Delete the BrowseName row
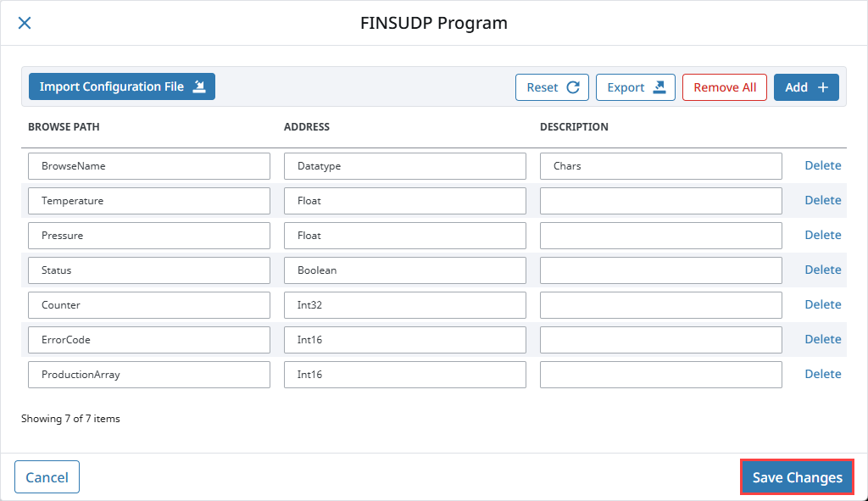 822,165
